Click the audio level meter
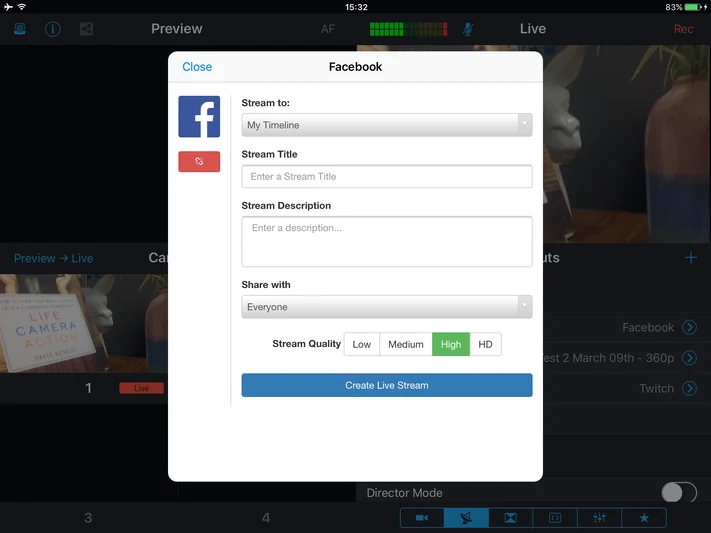 [x=409, y=29]
